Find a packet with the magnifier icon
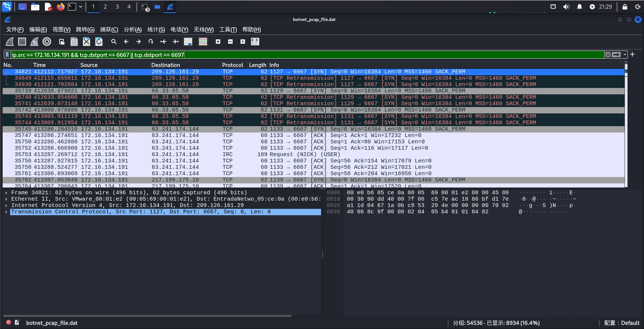The height and width of the screenshot is (329, 644). [x=114, y=42]
